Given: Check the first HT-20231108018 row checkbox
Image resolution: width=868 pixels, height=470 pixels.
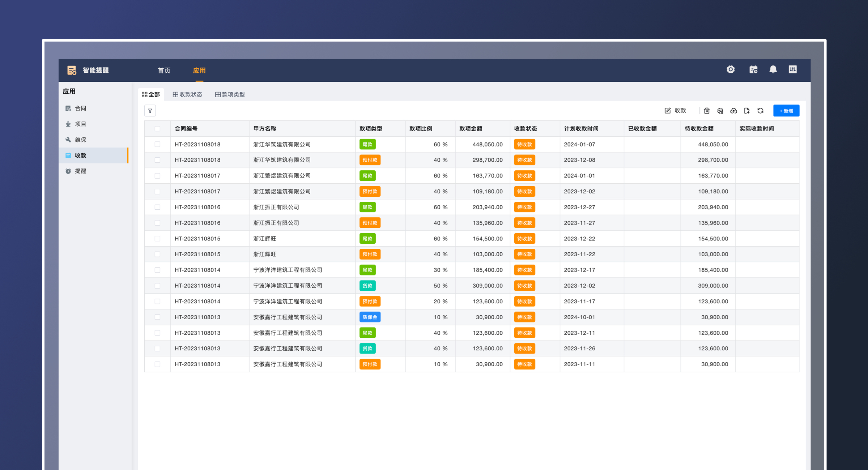Looking at the screenshot, I should click(x=157, y=144).
